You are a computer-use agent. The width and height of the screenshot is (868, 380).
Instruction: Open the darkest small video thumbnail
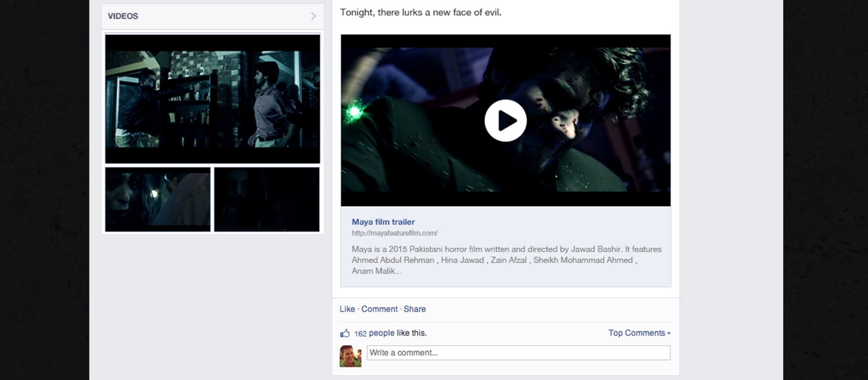click(267, 199)
